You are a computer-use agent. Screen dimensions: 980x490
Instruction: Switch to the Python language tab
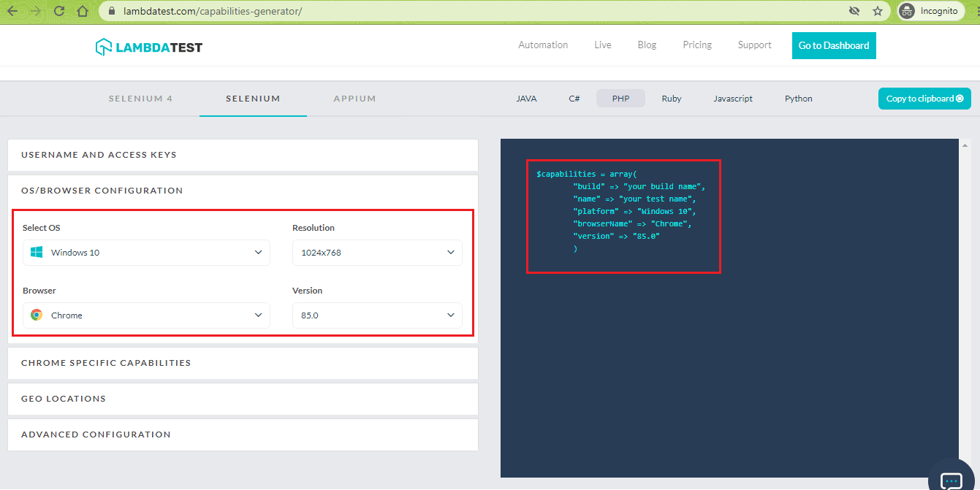point(798,98)
